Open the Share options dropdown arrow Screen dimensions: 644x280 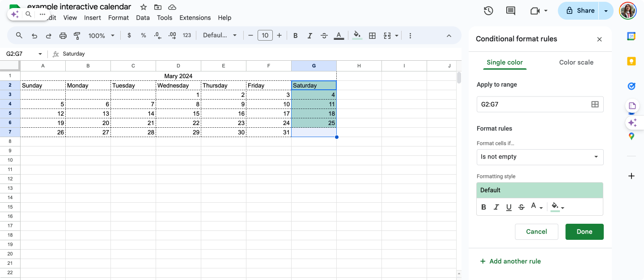point(606,11)
